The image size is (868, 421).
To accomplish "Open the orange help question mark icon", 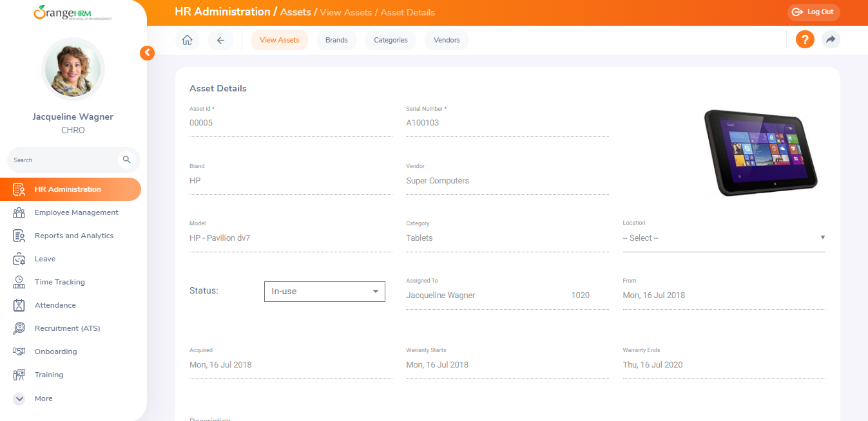I will coord(805,39).
